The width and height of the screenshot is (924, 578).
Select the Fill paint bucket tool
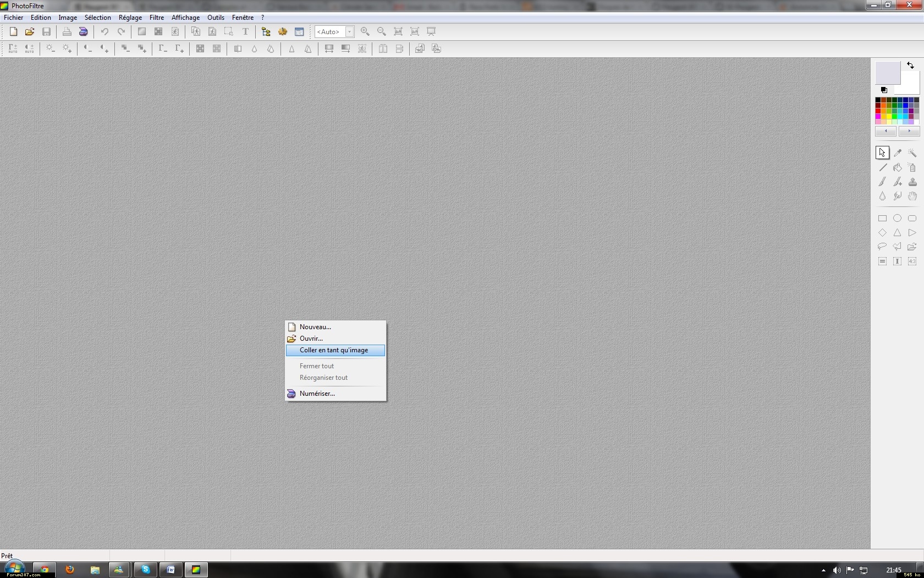(898, 167)
